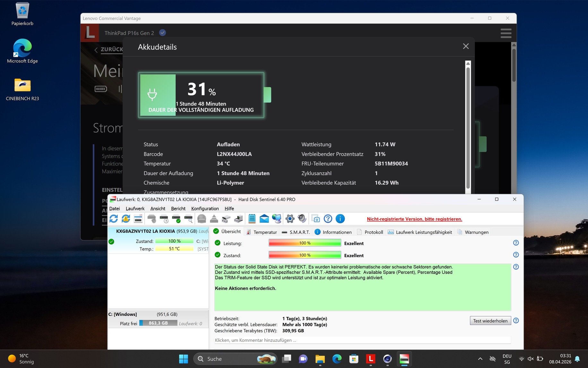588x368 pixels.
Task: Select the Übersicht tab
Action: pos(227,231)
